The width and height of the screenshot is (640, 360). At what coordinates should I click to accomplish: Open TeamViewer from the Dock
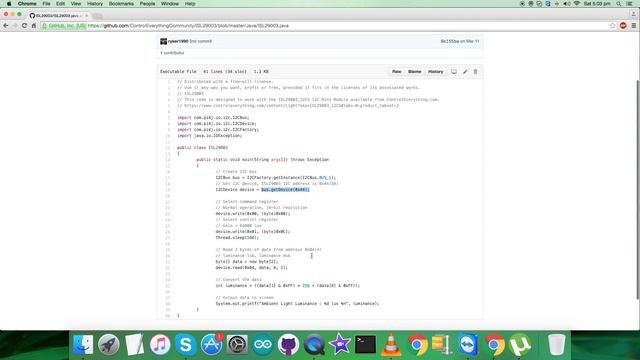pyautogui.click(x=468, y=344)
